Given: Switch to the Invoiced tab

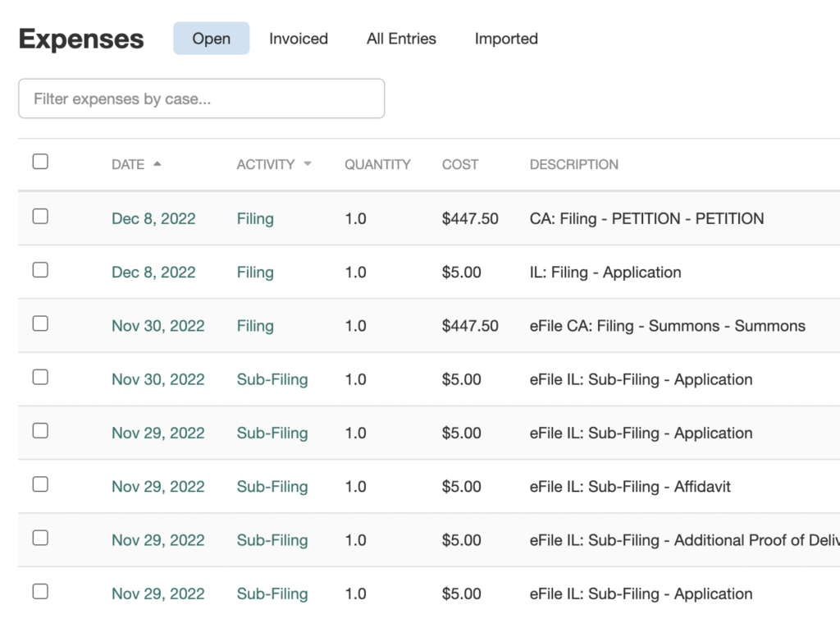Looking at the screenshot, I should click(298, 39).
